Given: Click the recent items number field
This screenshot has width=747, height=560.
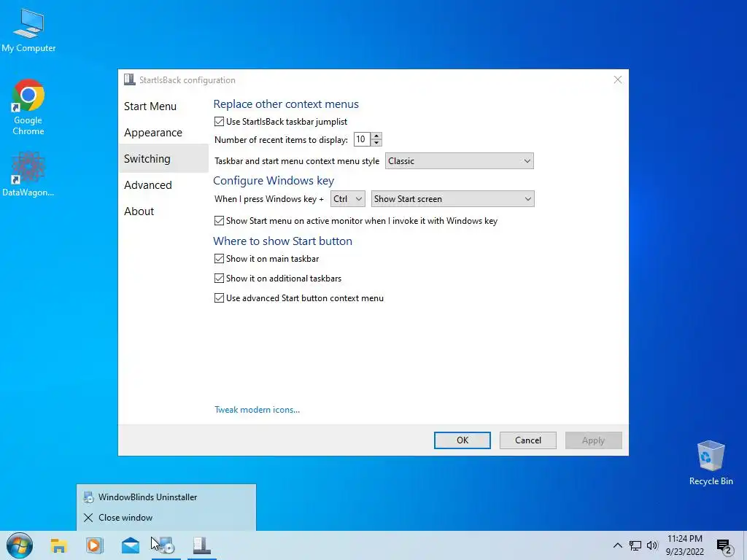Looking at the screenshot, I should tap(362, 139).
